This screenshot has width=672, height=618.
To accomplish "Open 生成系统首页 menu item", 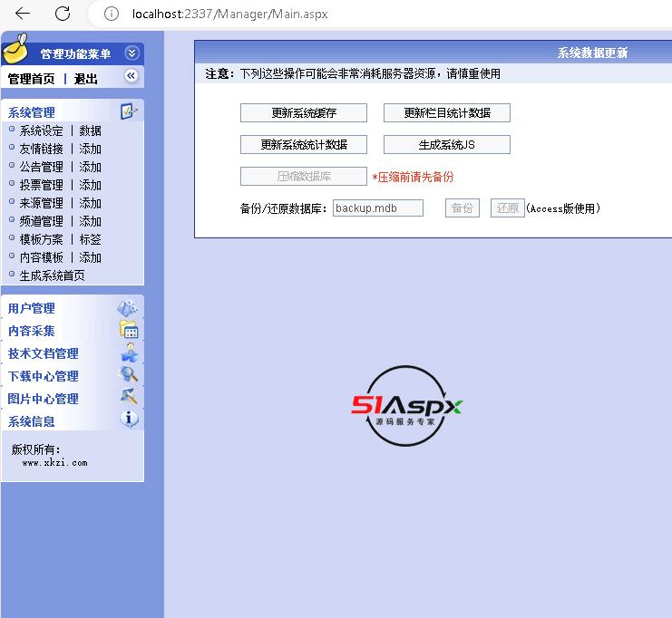I will [x=52, y=275].
